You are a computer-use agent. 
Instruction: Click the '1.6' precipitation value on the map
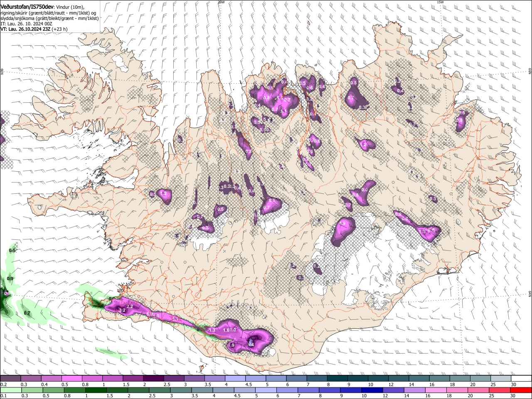point(227,330)
